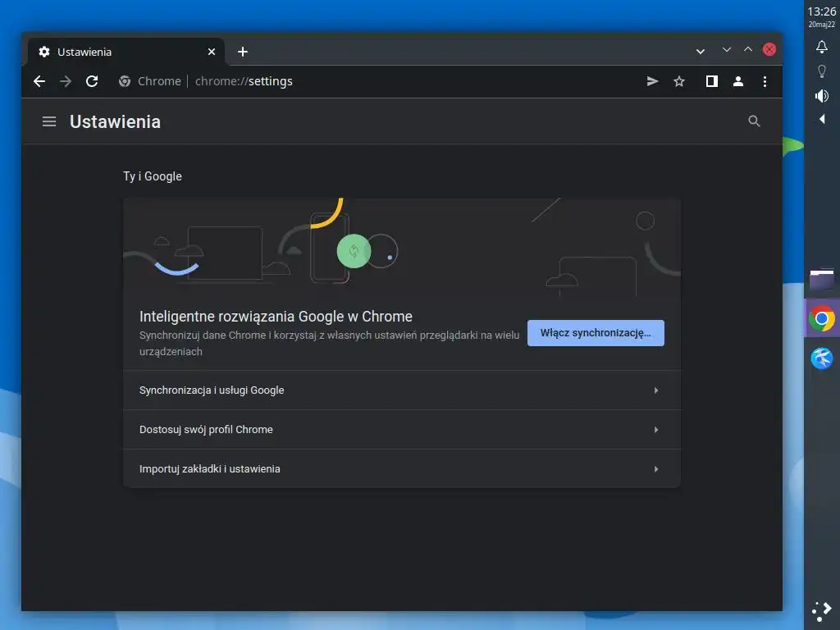Viewport: 840px width, 630px height.
Task: Open Importuj zakładki i ustawienia row
Action: [x=402, y=468]
